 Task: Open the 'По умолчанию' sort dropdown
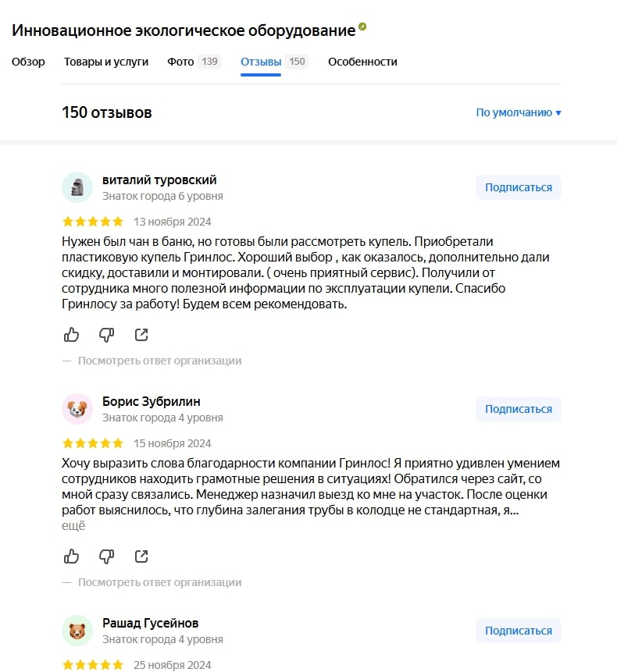coord(519,112)
